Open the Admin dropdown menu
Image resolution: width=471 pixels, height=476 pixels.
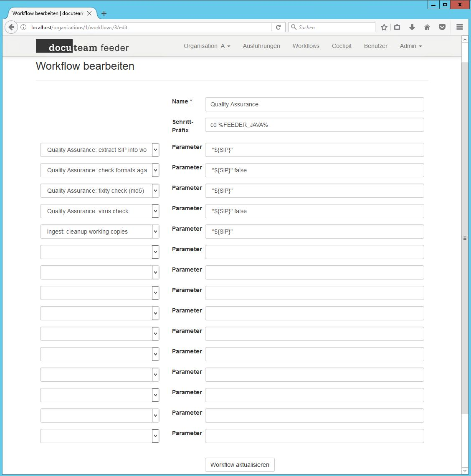410,46
